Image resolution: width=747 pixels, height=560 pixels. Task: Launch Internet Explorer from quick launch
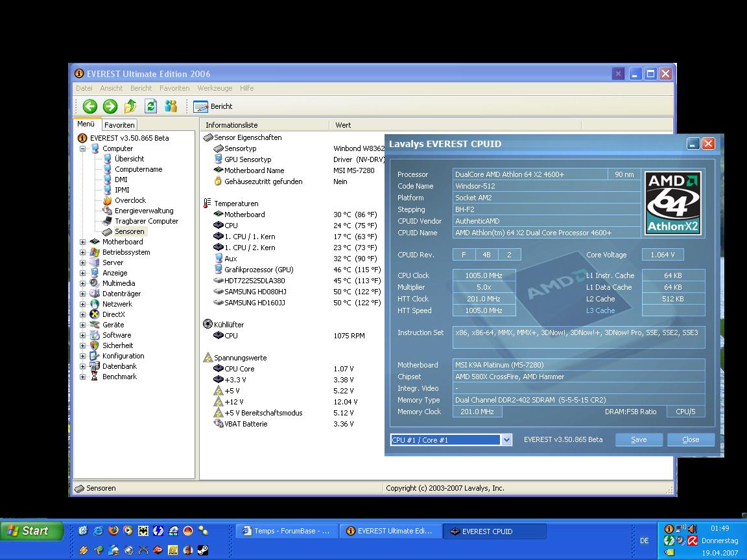(x=99, y=530)
